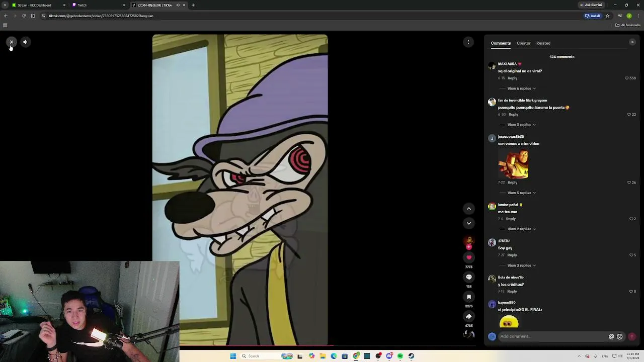Image resolution: width=644 pixels, height=362 pixels.
Task: Reply to 'me traumo' comment
Action: pos(511,219)
